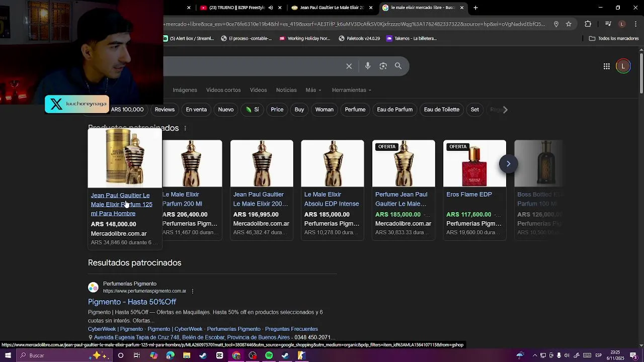
Task: Open the notification center icon
Action: click(x=633, y=355)
